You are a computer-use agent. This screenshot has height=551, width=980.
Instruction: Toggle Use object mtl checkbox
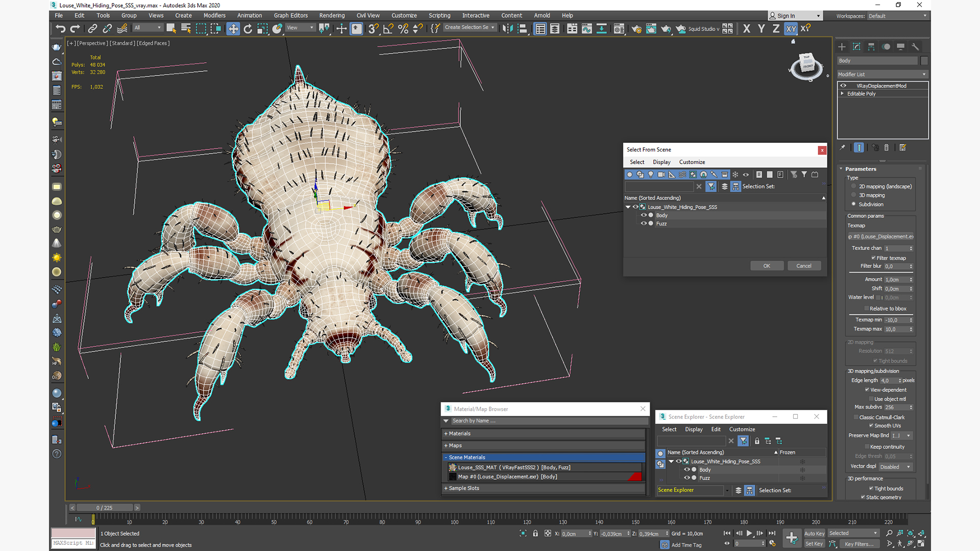(871, 399)
